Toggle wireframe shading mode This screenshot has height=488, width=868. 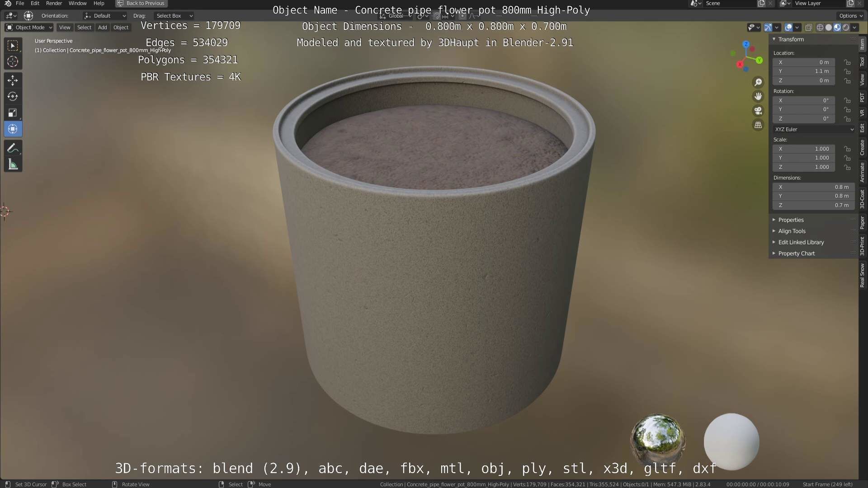pos(820,28)
